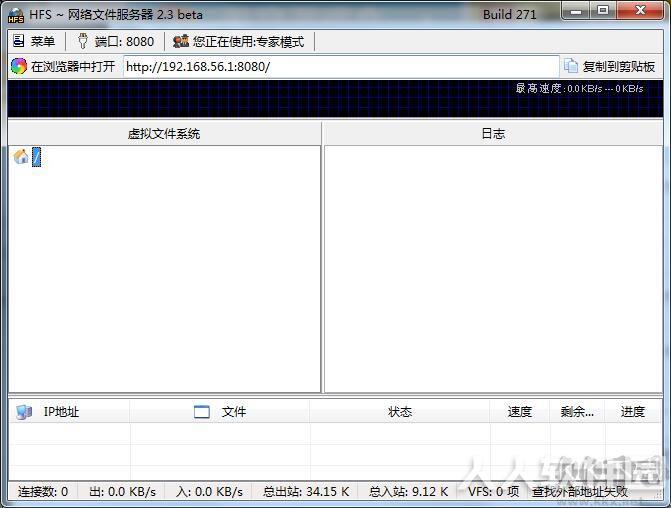Viewport: 671px width, 508px height.
Task: Click 连接数: 0 in status bar
Action: coord(43,491)
